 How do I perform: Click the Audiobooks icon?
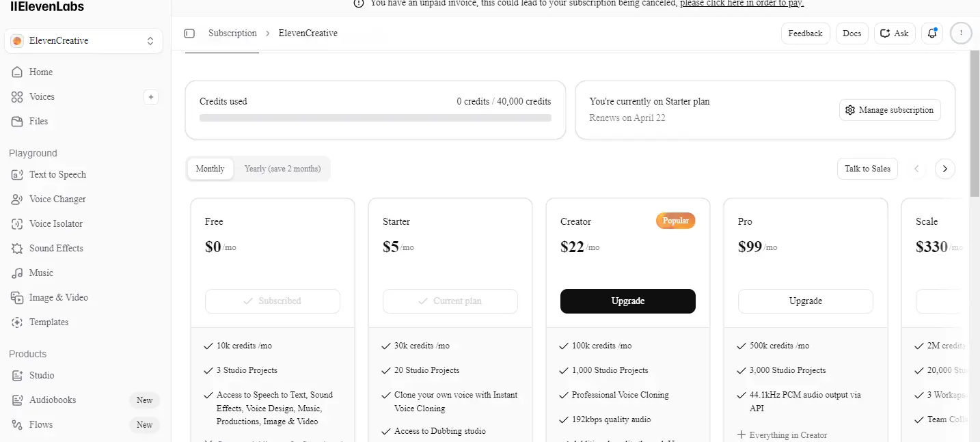[x=17, y=400]
